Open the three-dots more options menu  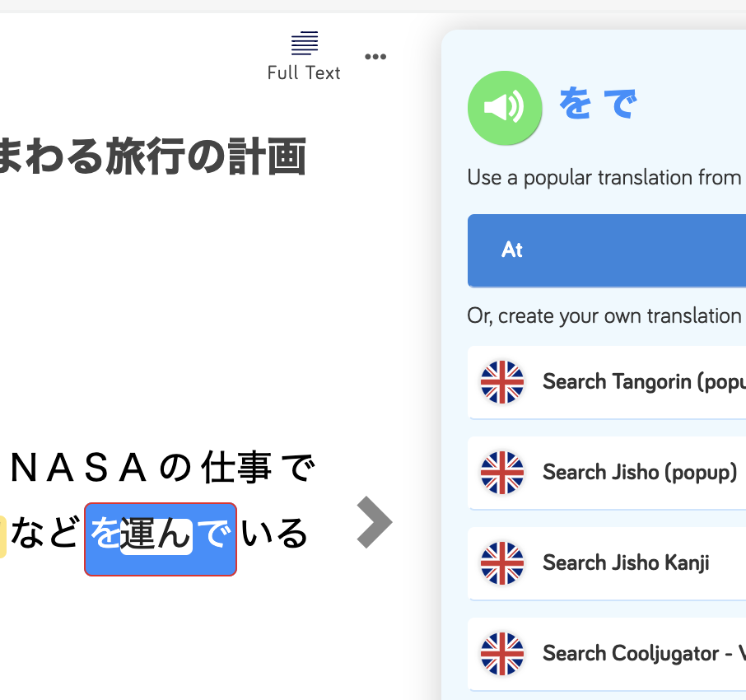pos(375,57)
